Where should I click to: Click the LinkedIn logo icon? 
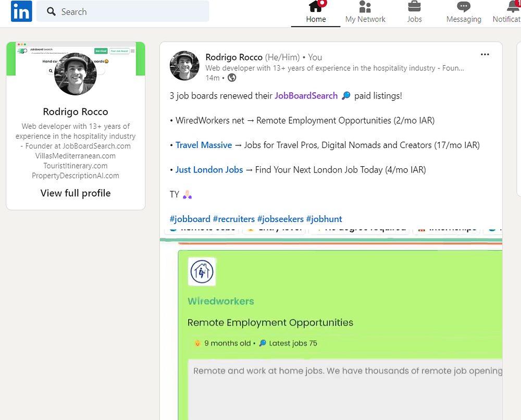pos(21,11)
